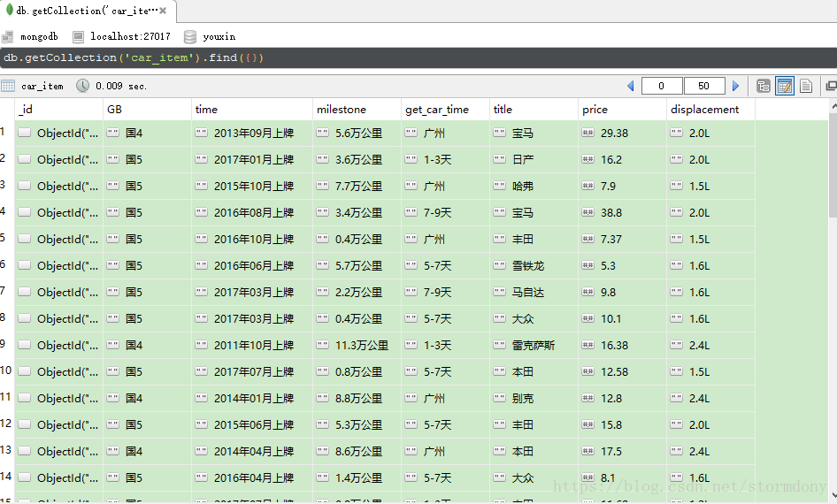Select the get_car_time cell in row 2
837x504 pixels.
click(x=445, y=159)
